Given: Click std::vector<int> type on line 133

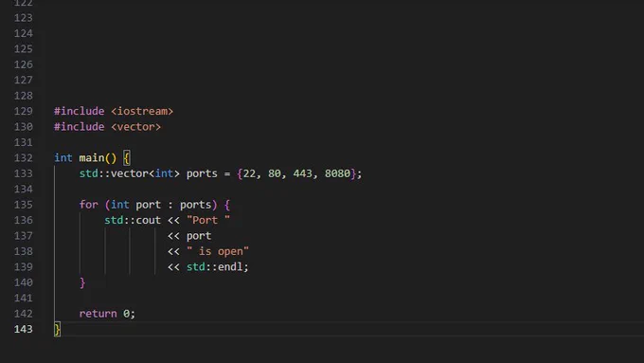Looking at the screenshot, I should [x=130, y=173].
